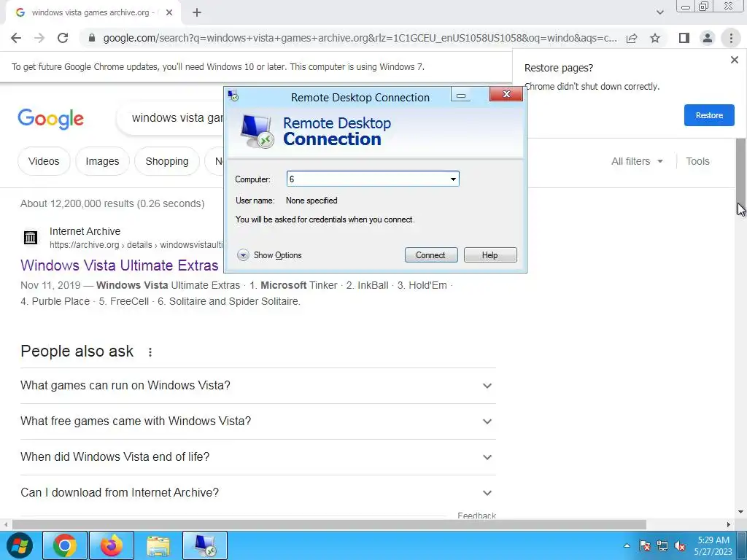The height and width of the screenshot is (560, 747).
Task: Close the Remote Desktop Connection dialog
Action: coord(506,94)
